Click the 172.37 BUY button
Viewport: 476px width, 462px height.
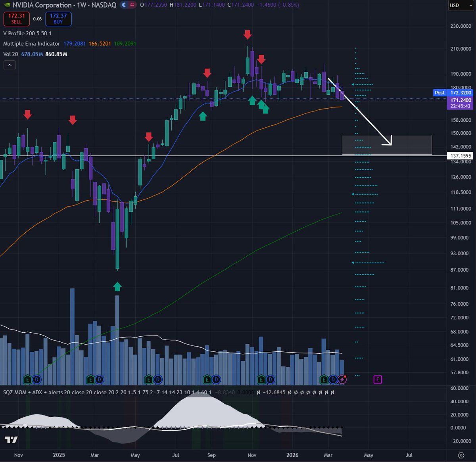[58, 19]
